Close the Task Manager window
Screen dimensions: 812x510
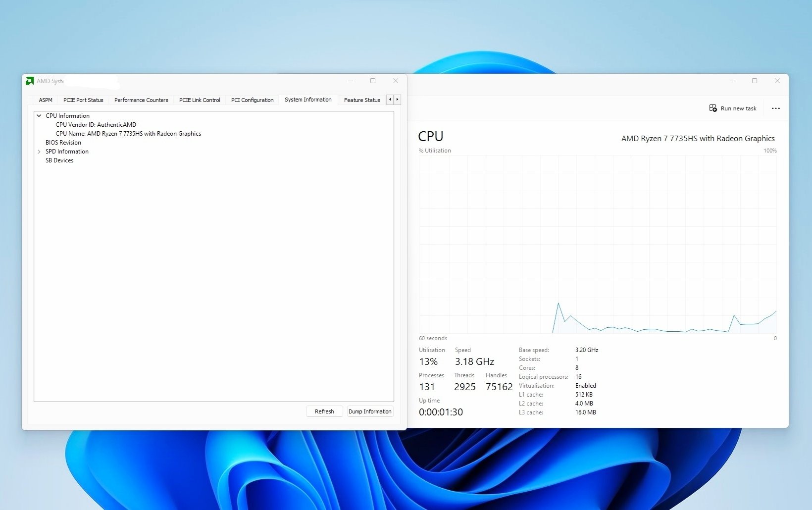coord(777,81)
